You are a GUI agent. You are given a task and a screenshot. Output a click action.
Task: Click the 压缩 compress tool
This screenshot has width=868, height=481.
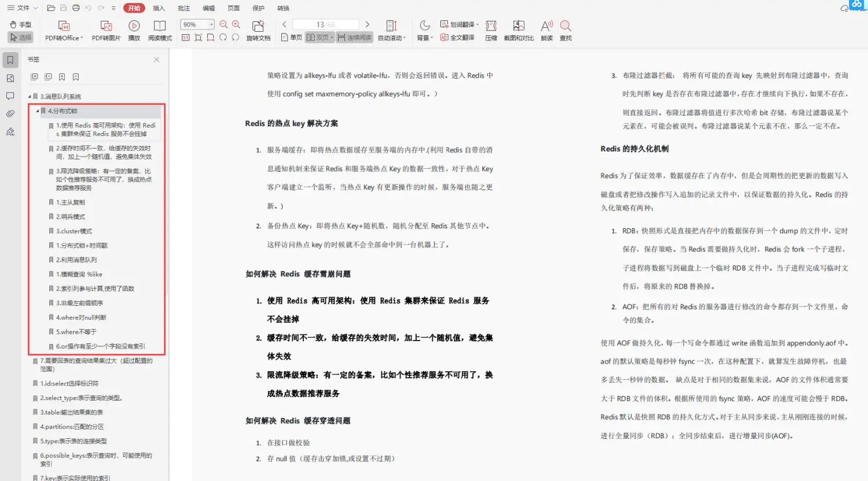491,31
